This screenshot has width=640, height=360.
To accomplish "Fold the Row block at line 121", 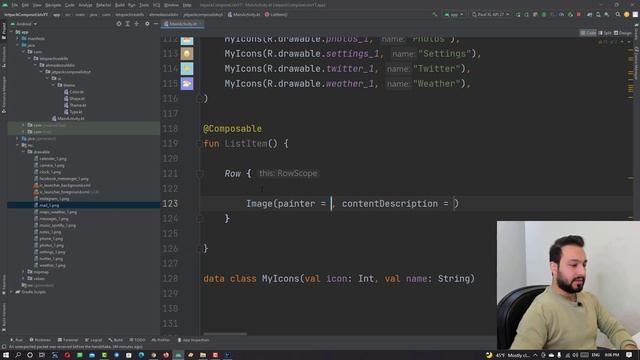I will click(x=200, y=173).
